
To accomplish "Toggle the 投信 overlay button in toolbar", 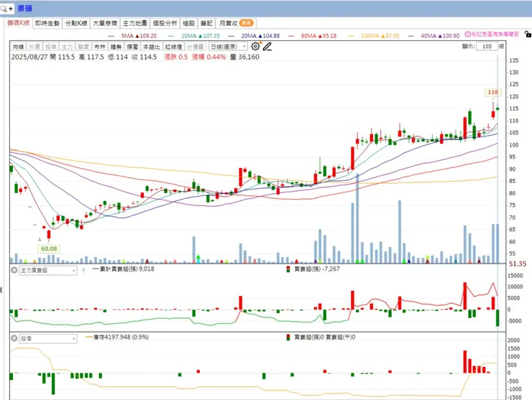I will (50, 47).
